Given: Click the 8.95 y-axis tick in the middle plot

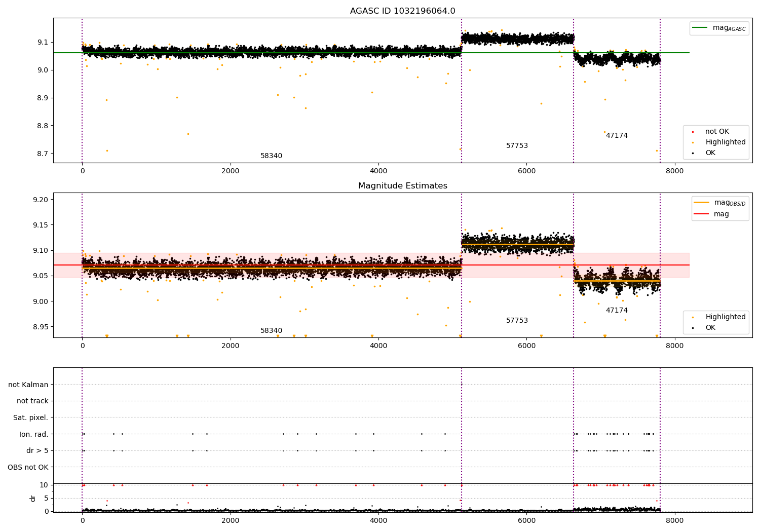Looking at the screenshot, I should (41, 327).
